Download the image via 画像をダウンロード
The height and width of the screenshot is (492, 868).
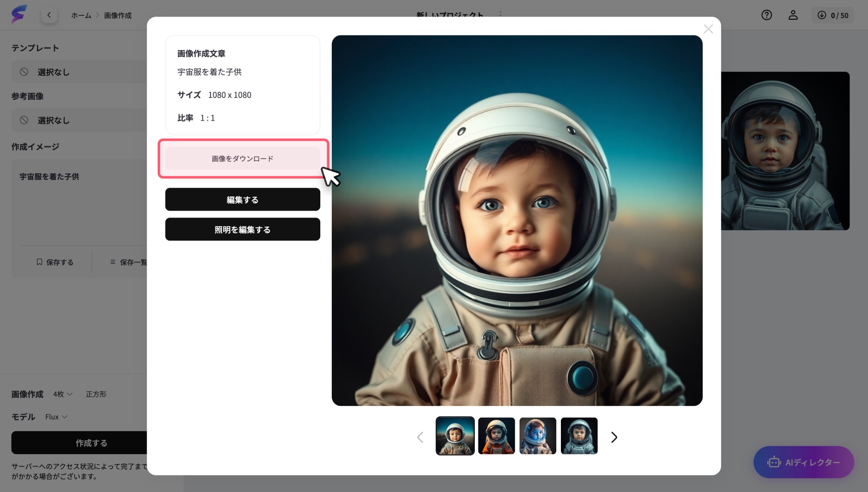tap(242, 158)
